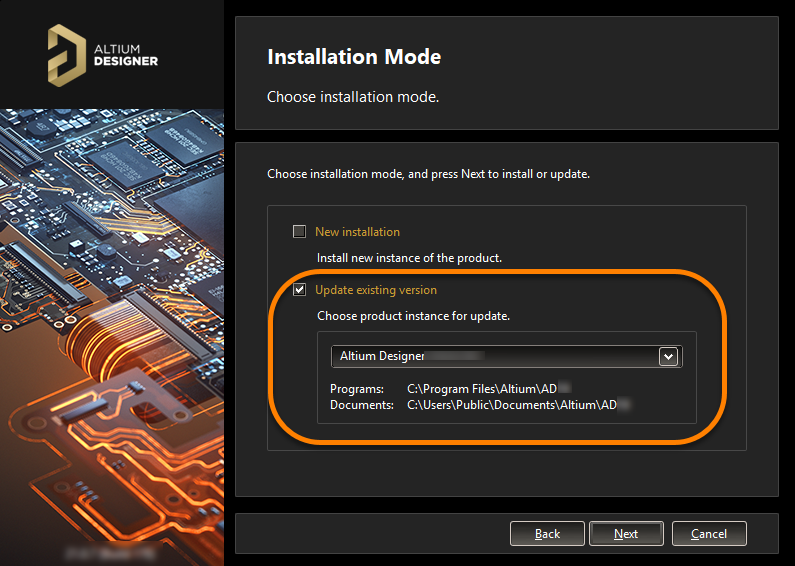Select the New installation label text

(x=357, y=232)
